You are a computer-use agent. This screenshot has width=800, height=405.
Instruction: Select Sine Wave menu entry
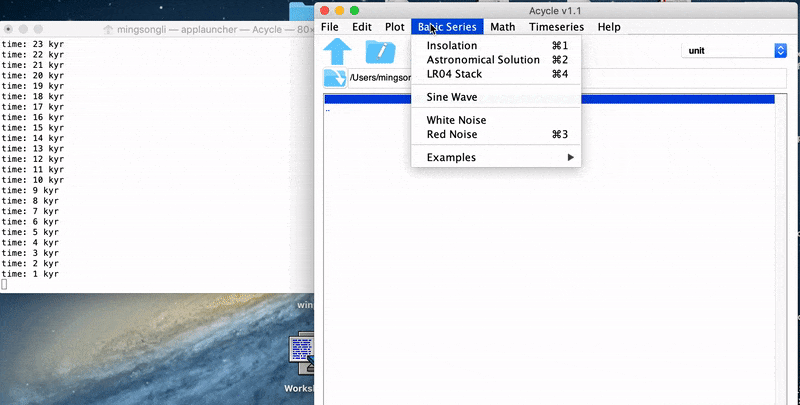[x=496, y=97]
